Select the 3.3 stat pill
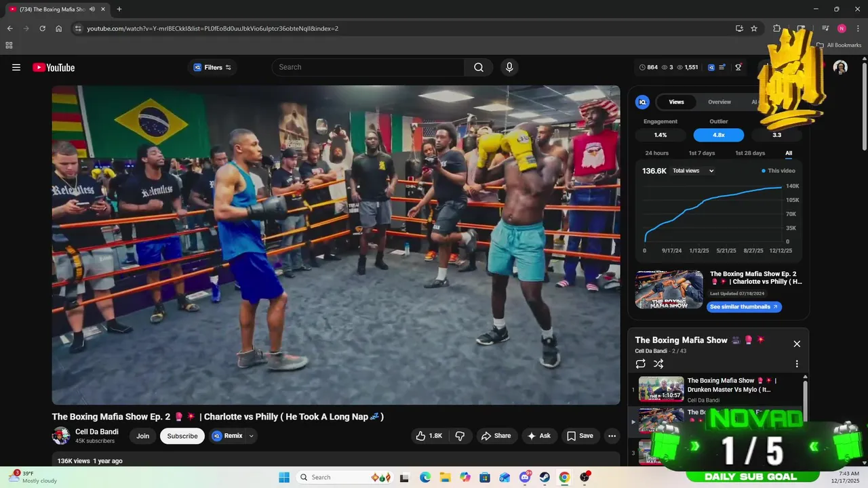Image resolution: width=868 pixels, height=488 pixels. pyautogui.click(x=776, y=135)
